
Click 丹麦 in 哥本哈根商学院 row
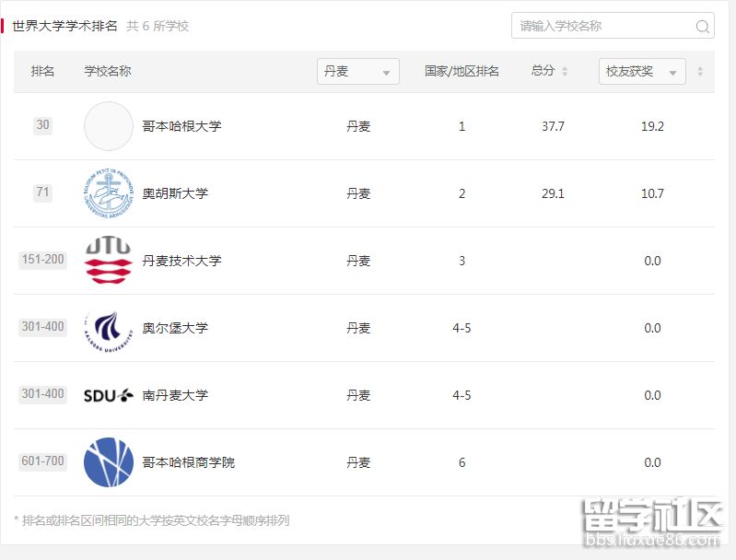coord(358,462)
